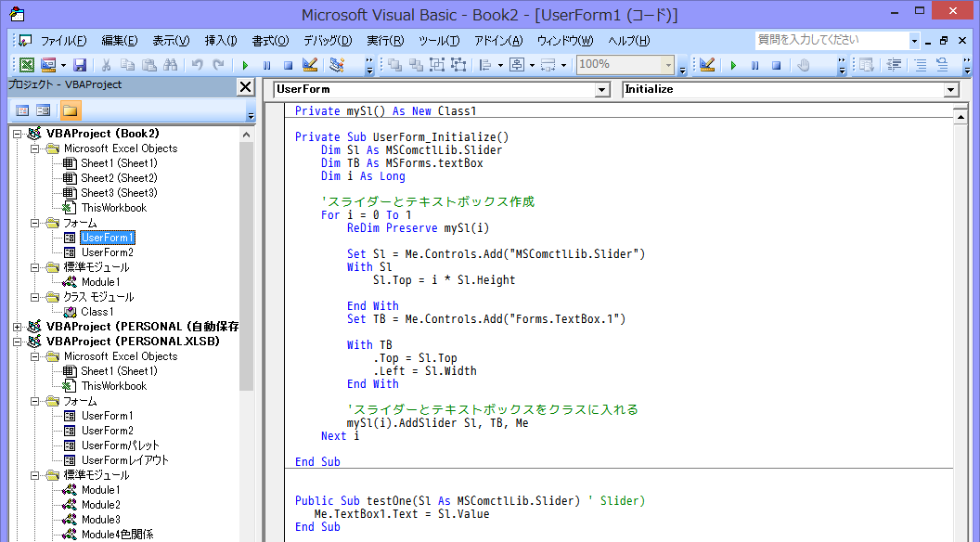980x542 pixels.
Task: Click the View Object icon in Project panel
Action: click(43, 110)
